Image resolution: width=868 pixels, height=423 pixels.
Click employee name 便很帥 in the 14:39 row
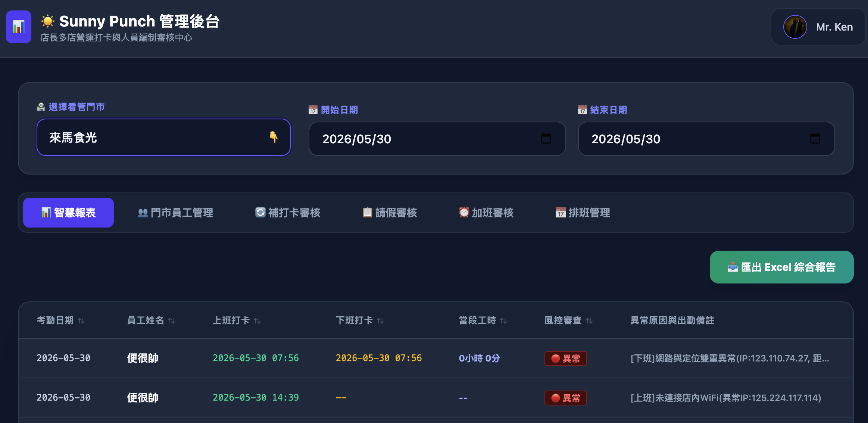(143, 398)
